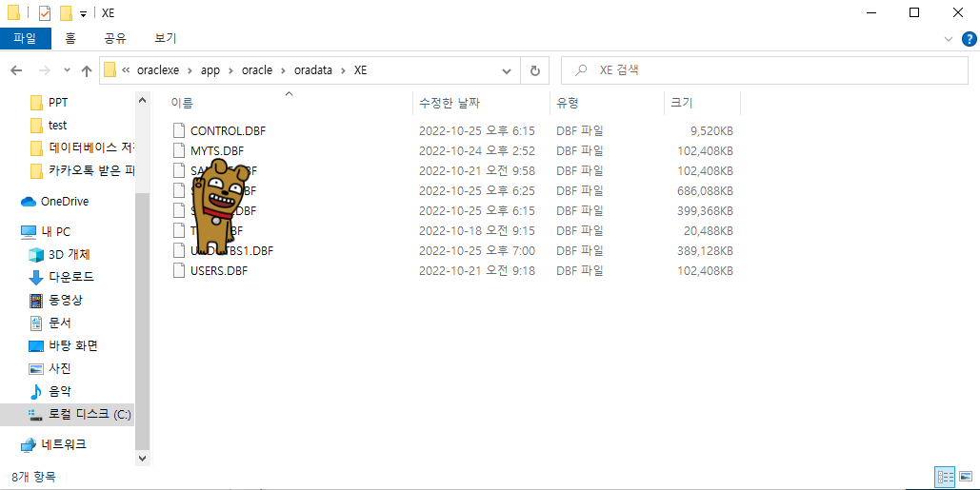Switch to large icons view in status bar

coord(966,478)
